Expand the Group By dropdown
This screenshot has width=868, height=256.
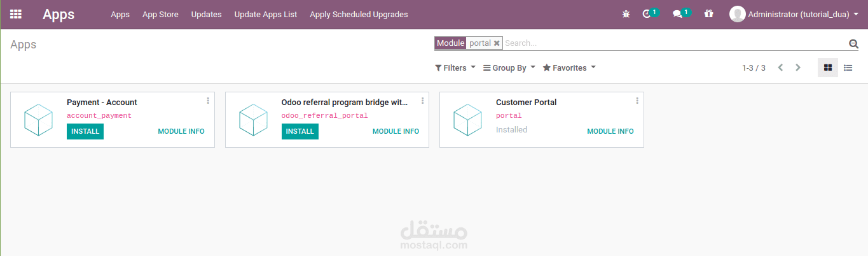pos(509,68)
